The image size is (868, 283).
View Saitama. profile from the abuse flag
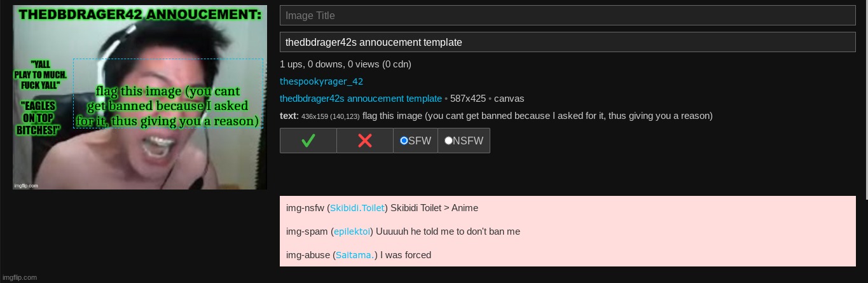[355, 255]
